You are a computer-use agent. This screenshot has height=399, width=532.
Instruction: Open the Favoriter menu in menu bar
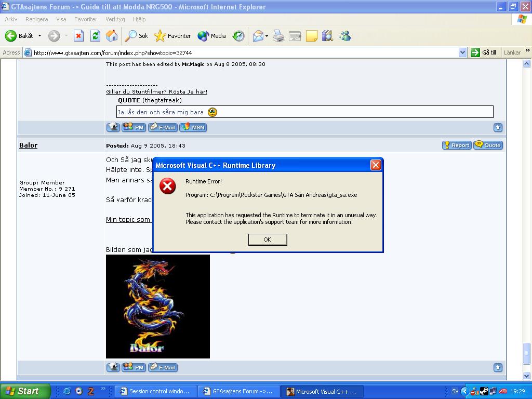86,19
